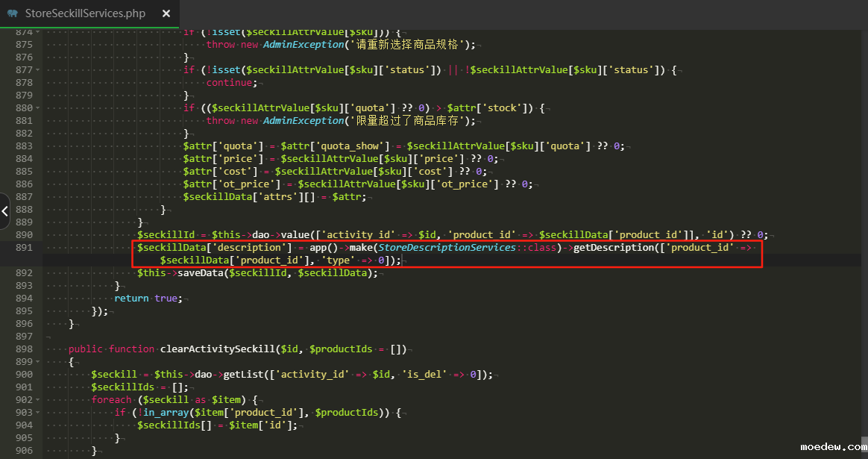
Task: Click line number 898 in the gutter
Action: click(x=23, y=349)
